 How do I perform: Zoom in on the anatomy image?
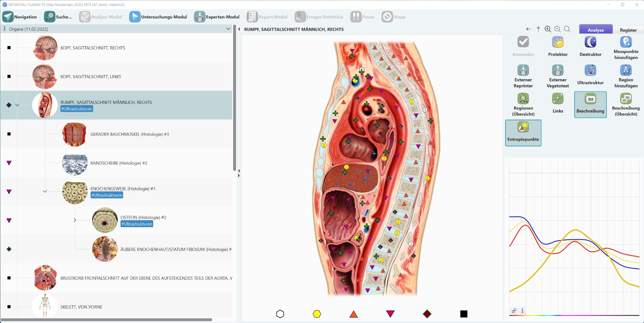tap(548, 29)
